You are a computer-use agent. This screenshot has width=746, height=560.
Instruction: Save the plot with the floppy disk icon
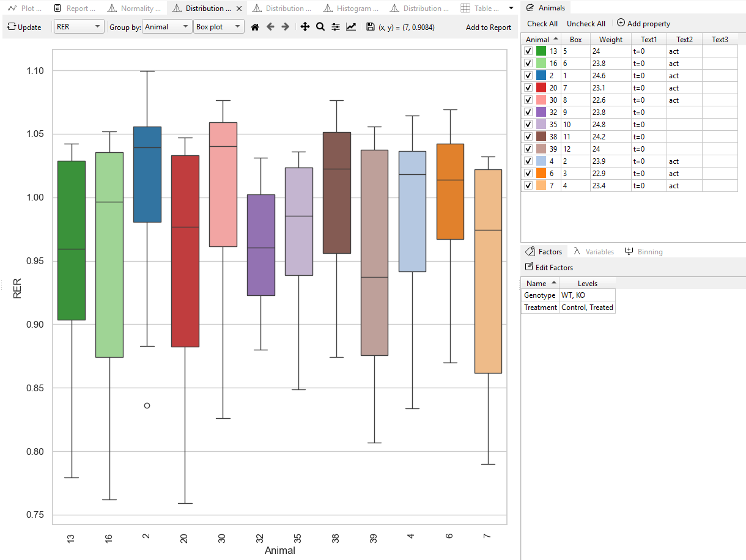coord(371,27)
